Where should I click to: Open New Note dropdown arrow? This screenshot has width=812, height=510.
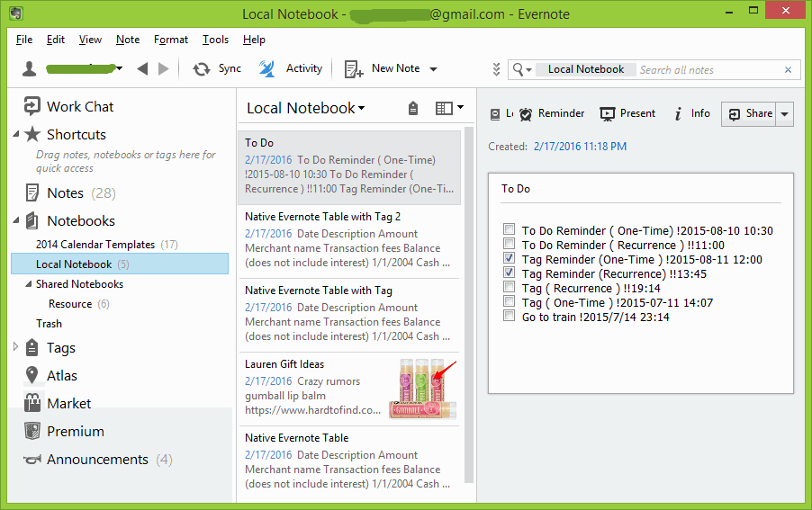coord(433,68)
